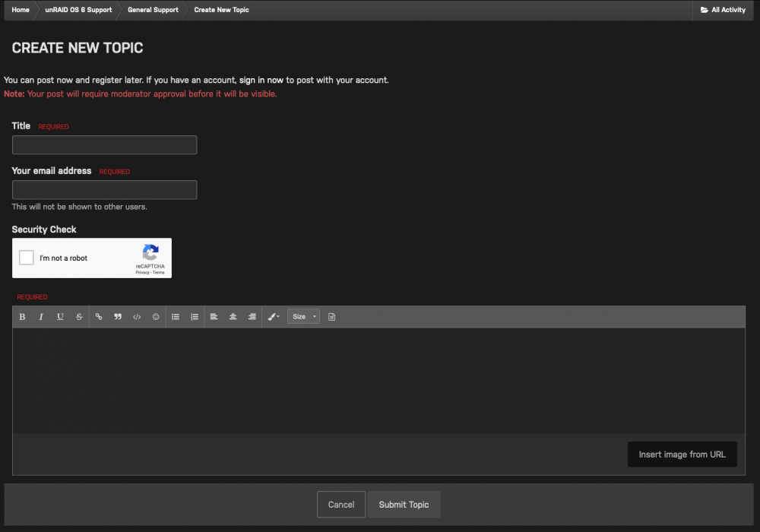Screen dimensions: 760x532
Task: Go to Home in the breadcrumb
Action: [21, 10]
